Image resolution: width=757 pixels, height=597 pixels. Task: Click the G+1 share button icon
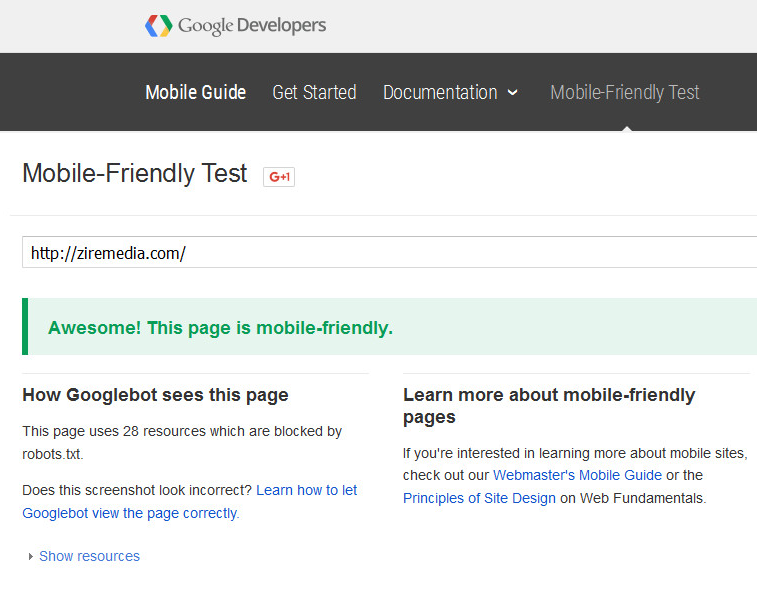(x=279, y=177)
